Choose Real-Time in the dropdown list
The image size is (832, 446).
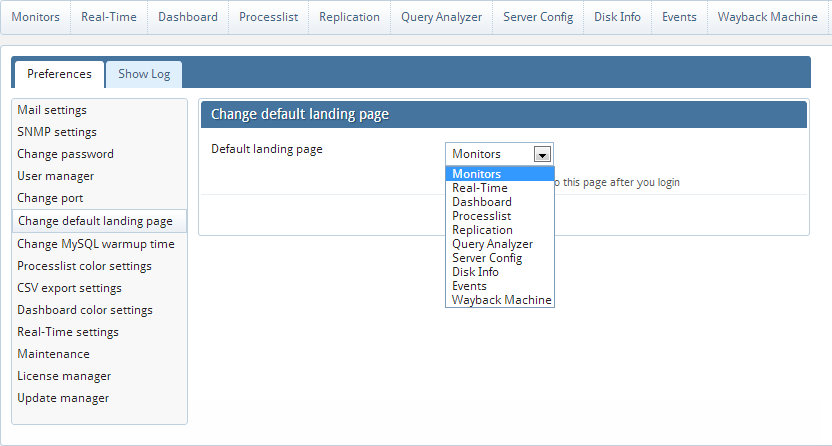500,188
